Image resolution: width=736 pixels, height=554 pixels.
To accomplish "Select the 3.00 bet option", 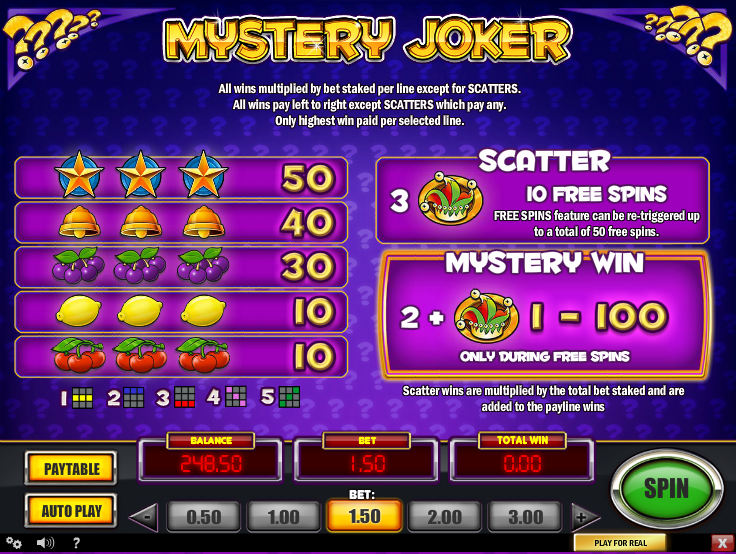I will coord(525,516).
